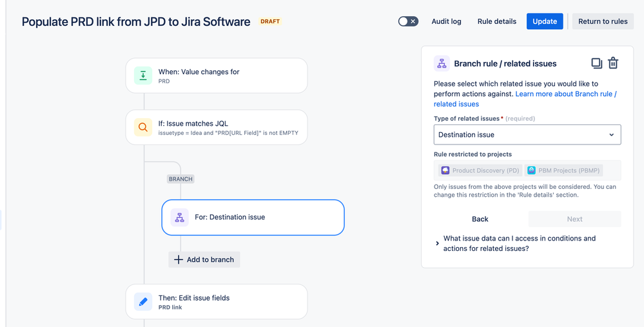The width and height of the screenshot is (644, 327).
Task: Toggle the rule enabled switch on
Action: 408,21
